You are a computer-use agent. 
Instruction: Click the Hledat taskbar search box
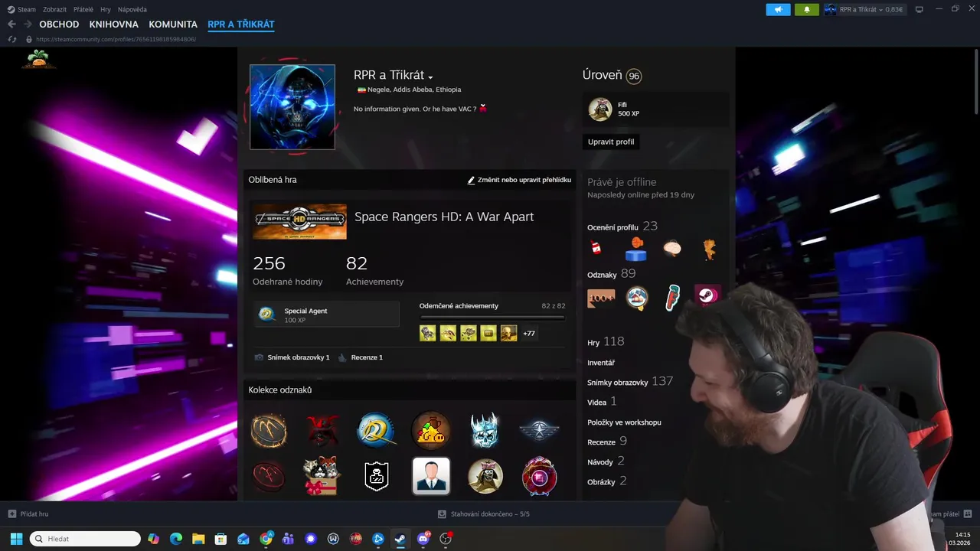[85, 539]
